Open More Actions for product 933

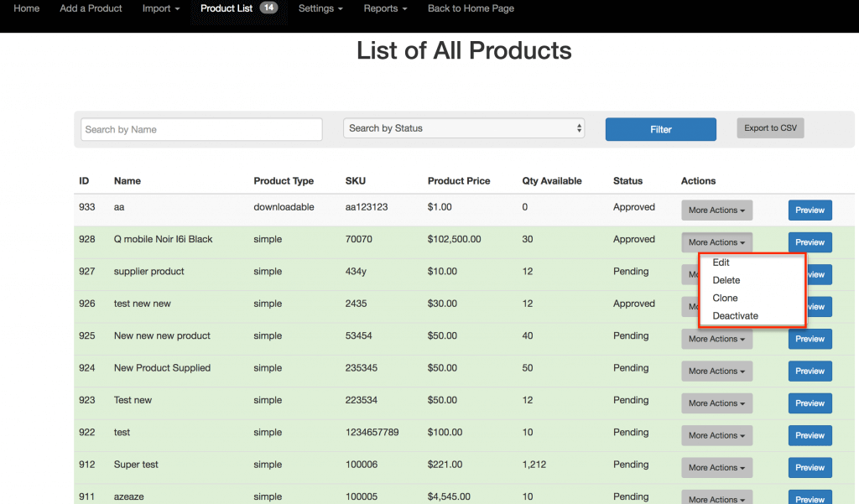click(716, 210)
